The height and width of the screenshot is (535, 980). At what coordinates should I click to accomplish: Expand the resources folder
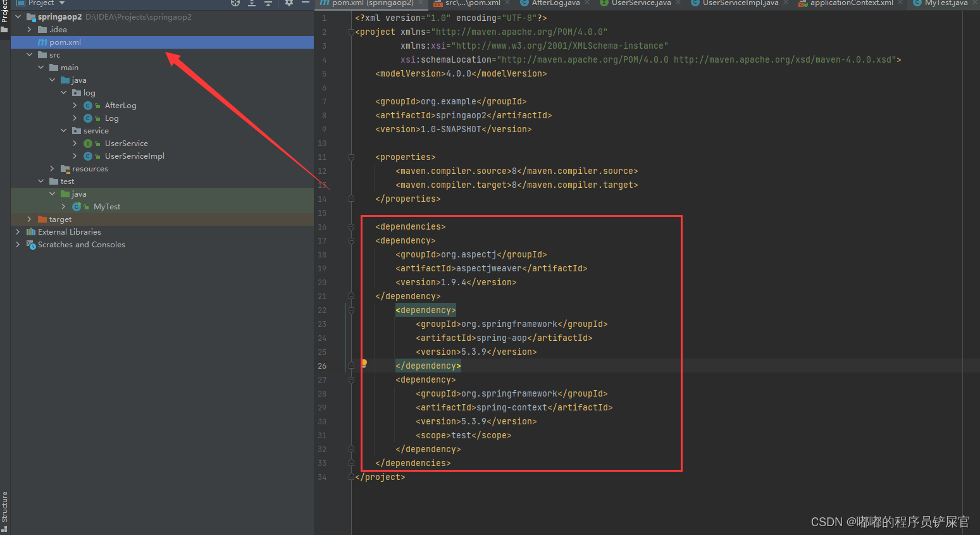52,169
